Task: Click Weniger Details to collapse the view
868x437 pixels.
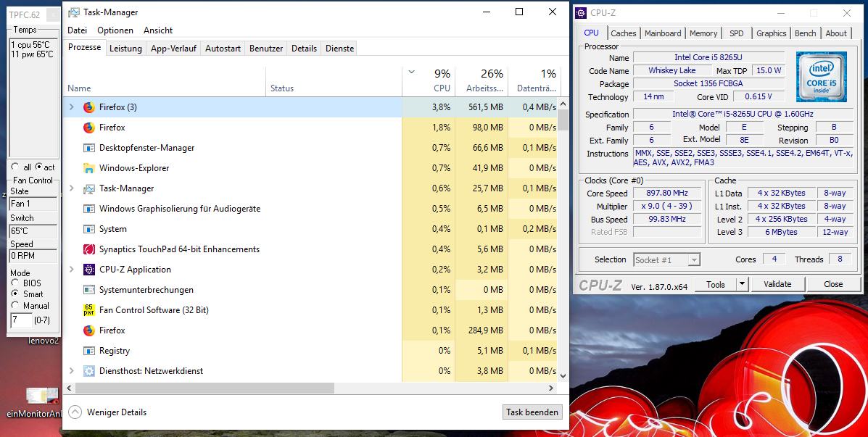Action: [x=108, y=412]
